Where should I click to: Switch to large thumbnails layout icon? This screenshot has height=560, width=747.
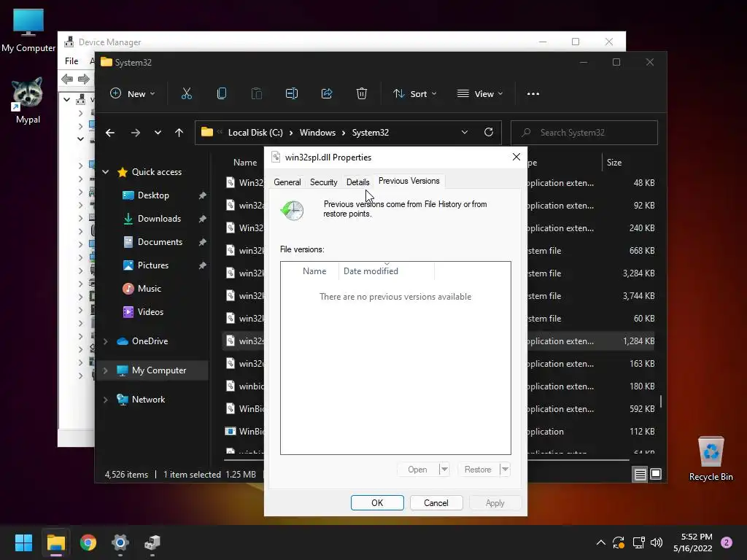click(x=656, y=474)
